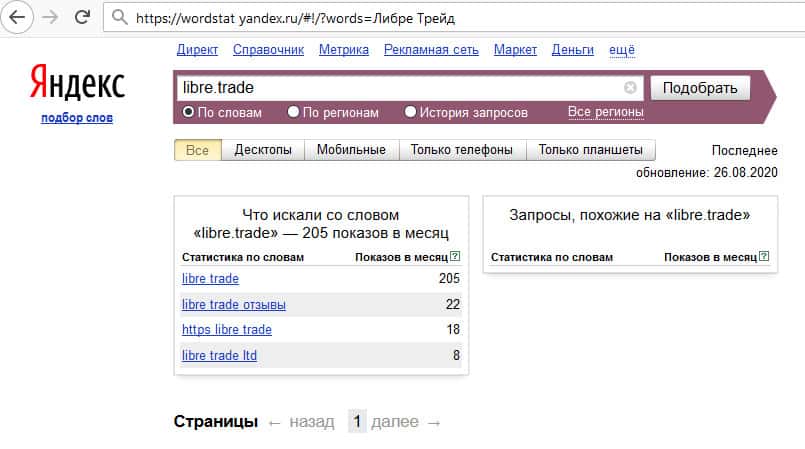The height and width of the screenshot is (449, 805).
Task: Select the По регионам radio button
Action: click(x=293, y=112)
